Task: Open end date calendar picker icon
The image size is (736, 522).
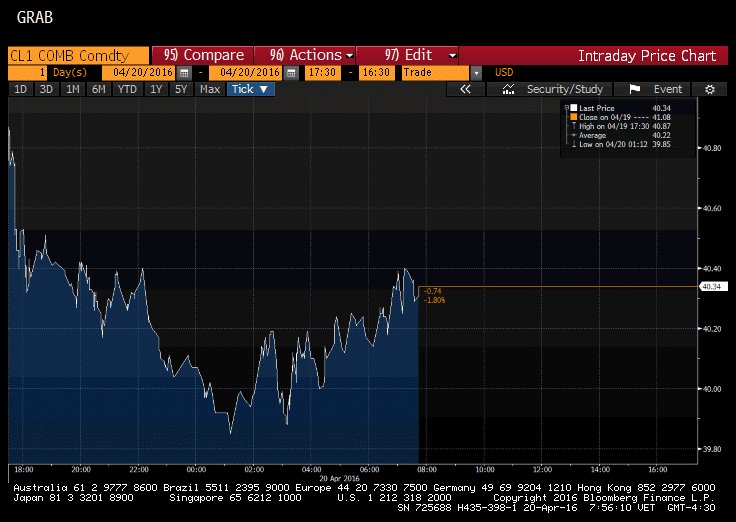Action: coord(291,73)
